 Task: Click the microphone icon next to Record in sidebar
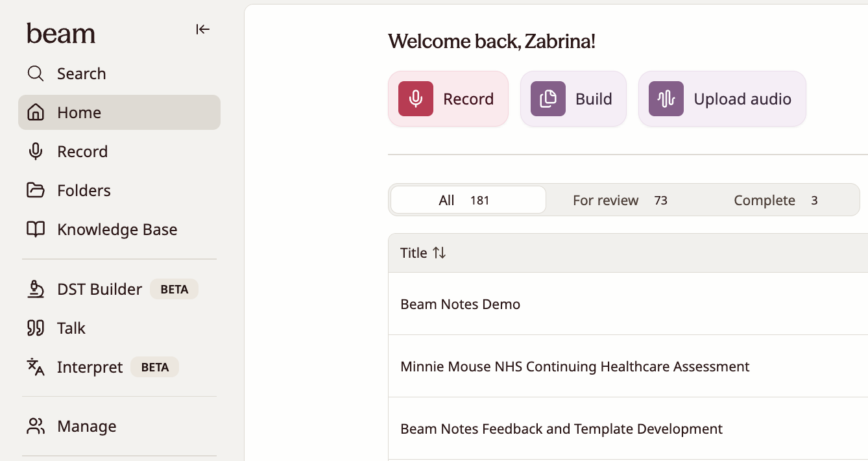[36, 151]
